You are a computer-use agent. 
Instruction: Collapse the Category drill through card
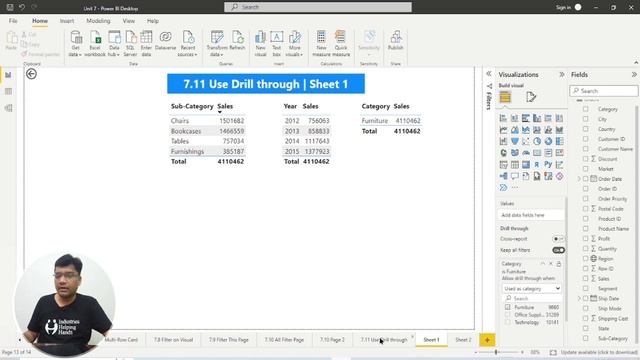coord(542,264)
